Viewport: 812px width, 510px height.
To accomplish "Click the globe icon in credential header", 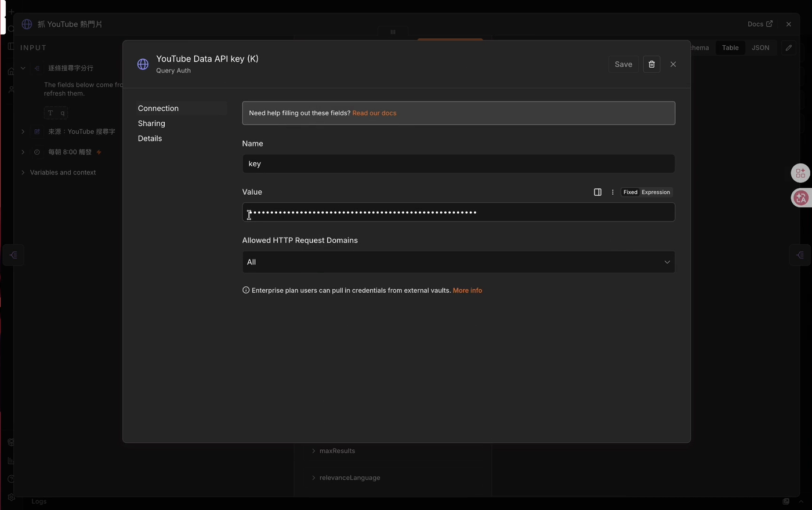I will pos(143,64).
